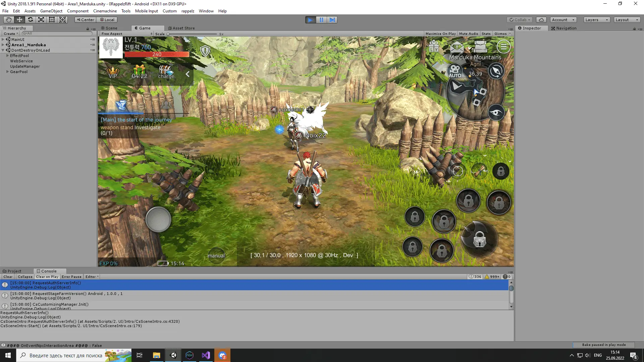The image size is (644, 362).
Task: Toggle Error Pause in Console
Action: (71, 277)
